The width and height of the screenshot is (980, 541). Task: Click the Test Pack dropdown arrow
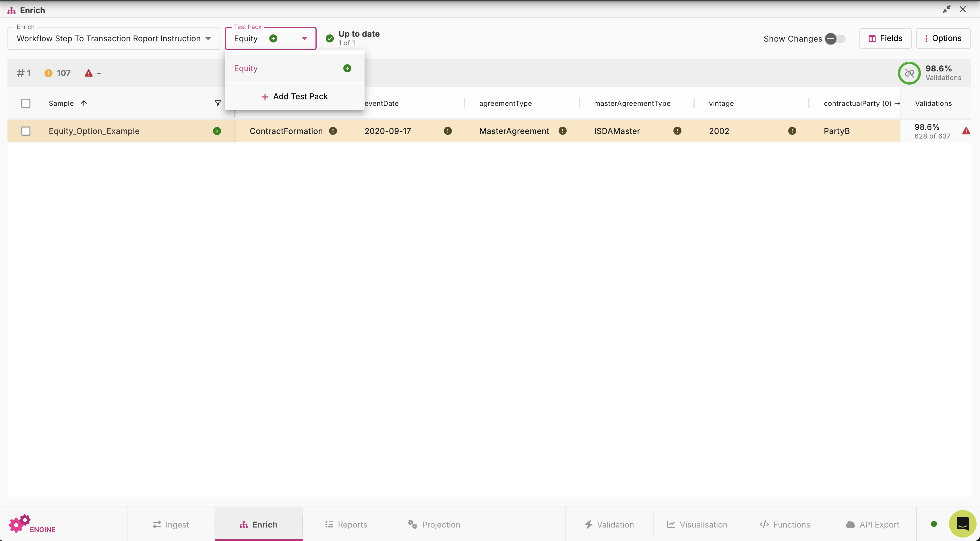pos(304,38)
